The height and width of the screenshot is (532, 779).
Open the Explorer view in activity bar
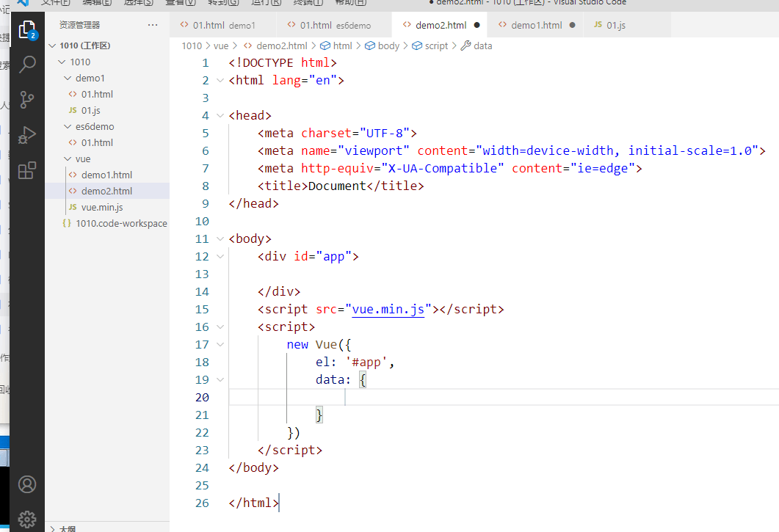27,30
